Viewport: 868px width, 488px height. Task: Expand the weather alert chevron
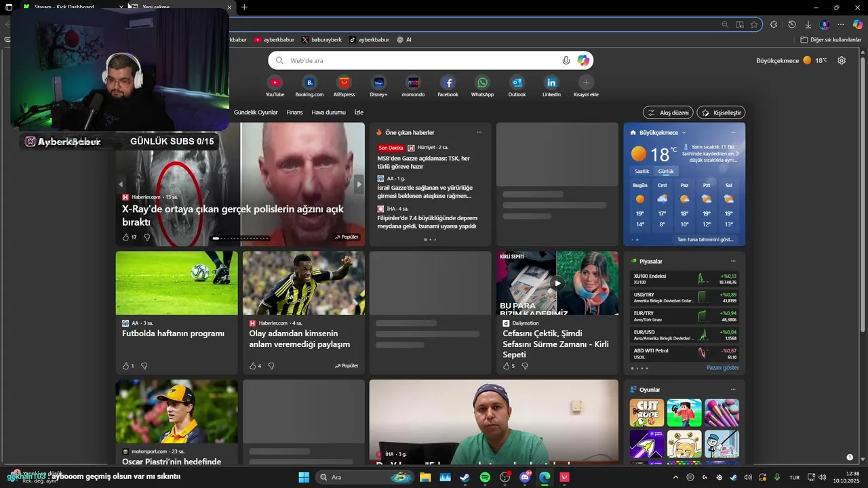click(737, 154)
